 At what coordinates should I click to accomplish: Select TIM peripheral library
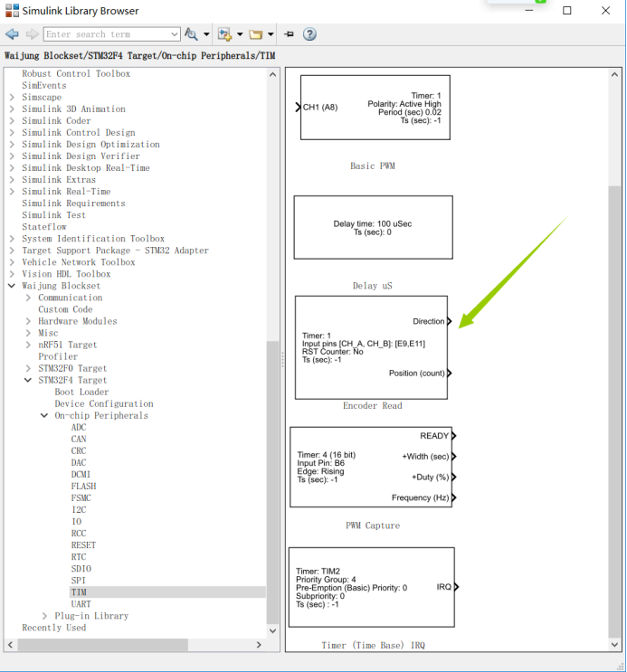point(79,592)
